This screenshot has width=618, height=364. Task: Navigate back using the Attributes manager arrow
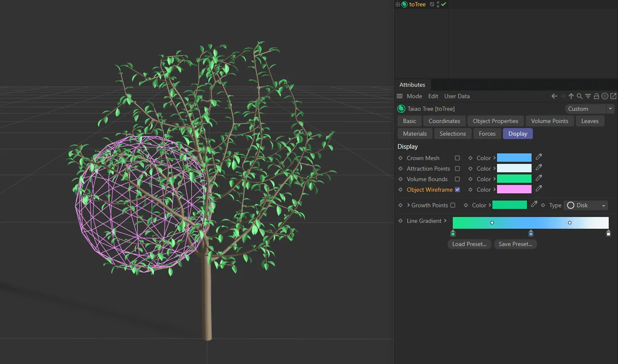[554, 96]
